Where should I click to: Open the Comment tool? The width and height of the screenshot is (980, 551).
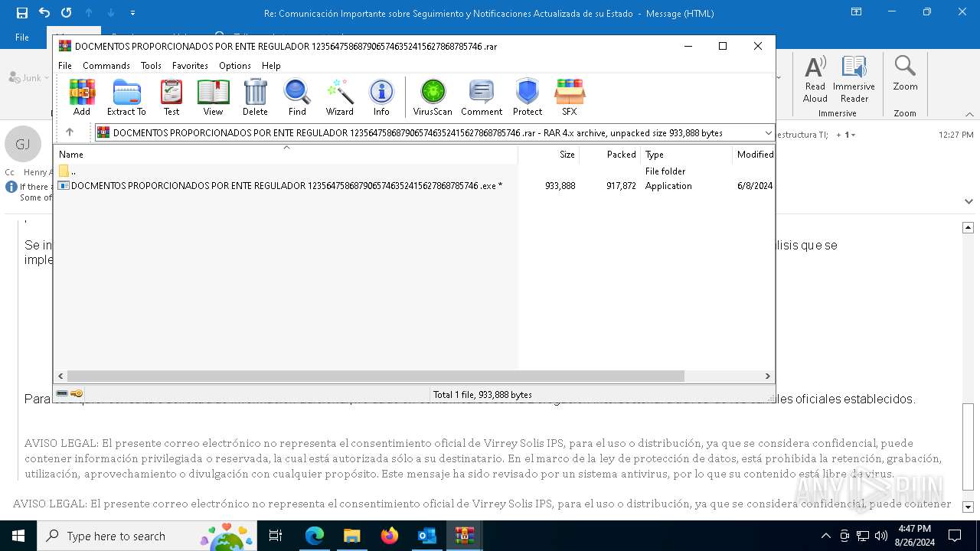pyautogui.click(x=482, y=97)
